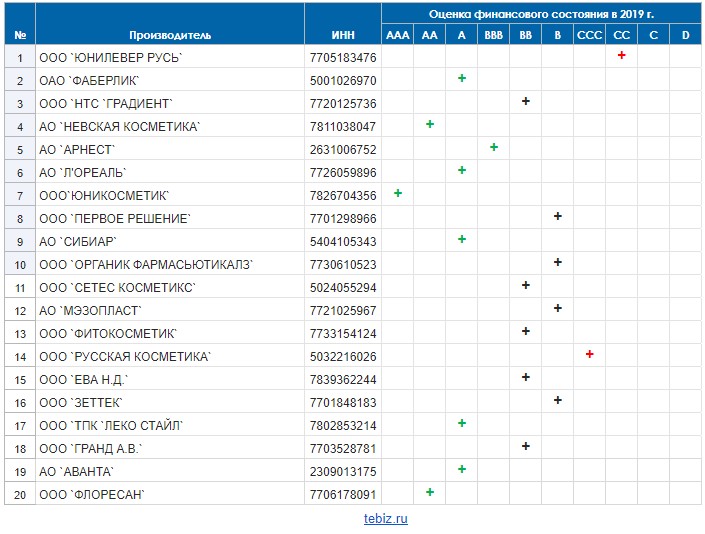Select the ООО `ФЛОРЕСАН` cell
Screen dimensions: 705x534
[x=170, y=494]
